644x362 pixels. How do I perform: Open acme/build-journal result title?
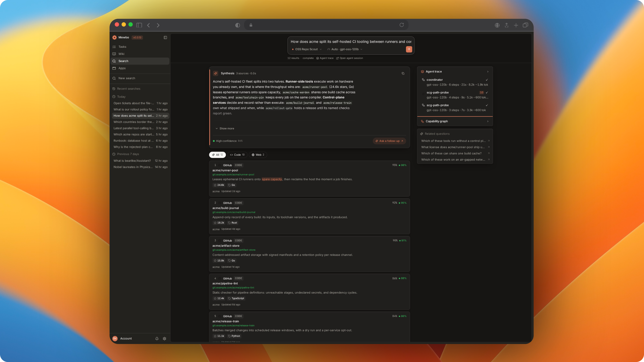(x=225, y=208)
